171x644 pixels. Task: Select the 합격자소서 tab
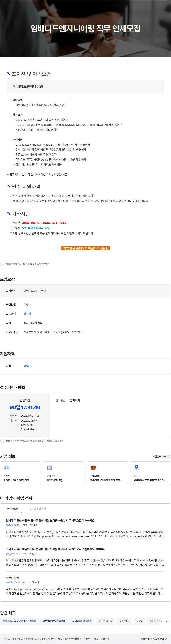[12, 508]
